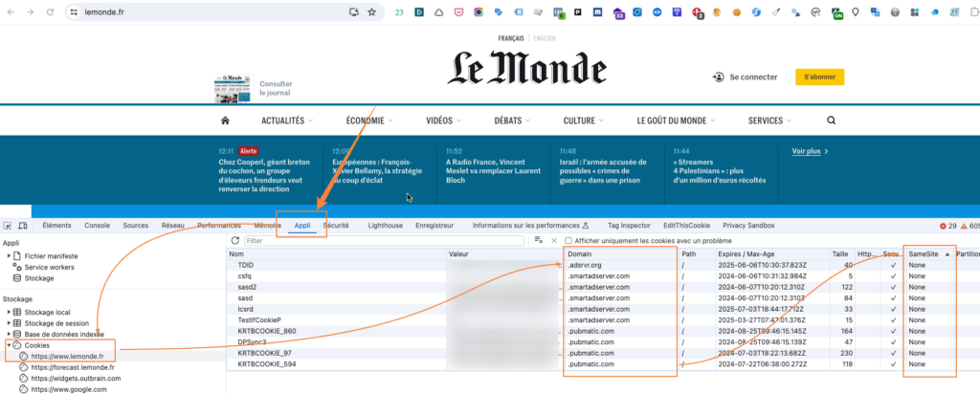Clear all cookies with the clear-list icon
980x394 pixels.
[x=538, y=240]
